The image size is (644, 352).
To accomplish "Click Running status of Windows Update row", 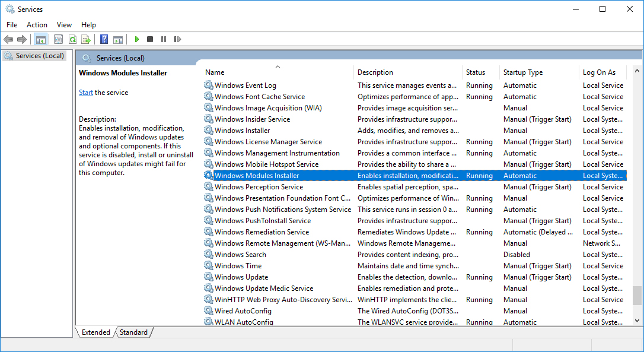I will pyautogui.click(x=479, y=277).
